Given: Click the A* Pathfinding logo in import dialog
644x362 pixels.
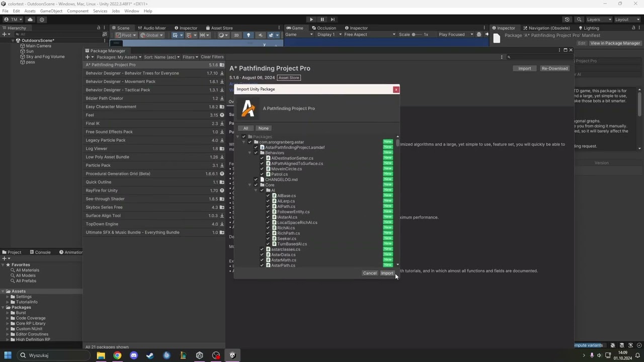Looking at the screenshot, I should (x=248, y=108).
